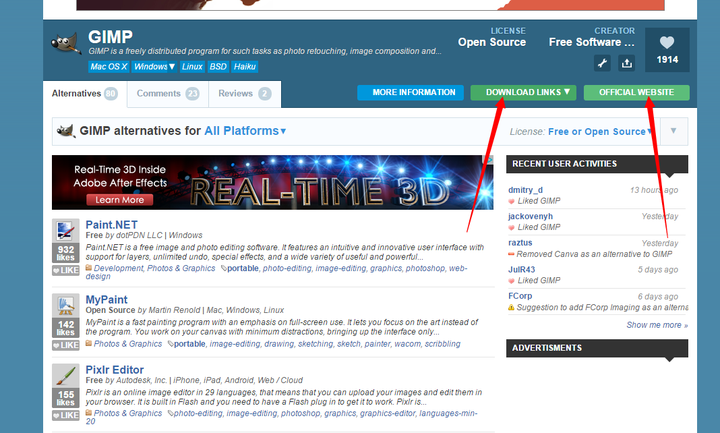720x433 pixels.
Task: Click Suggestion to add FCorp Imaging activity
Action: 602,308
